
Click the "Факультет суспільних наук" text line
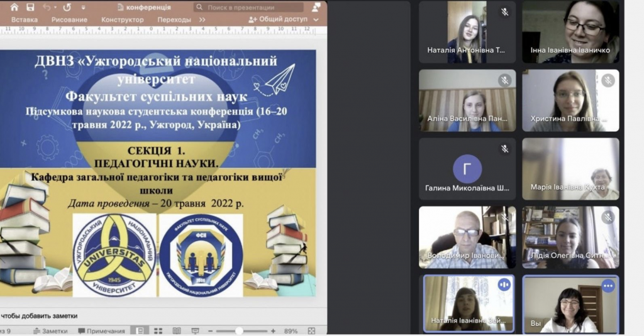pyautogui.click(x=156, y=97)
